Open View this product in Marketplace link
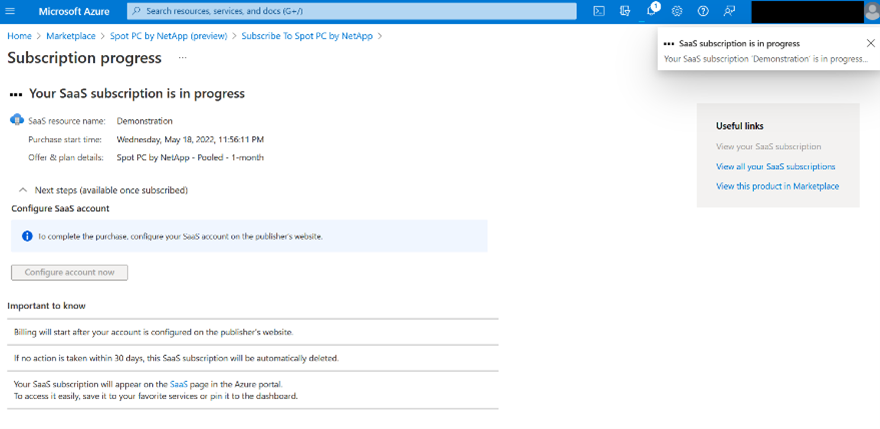 pos(777,186)
